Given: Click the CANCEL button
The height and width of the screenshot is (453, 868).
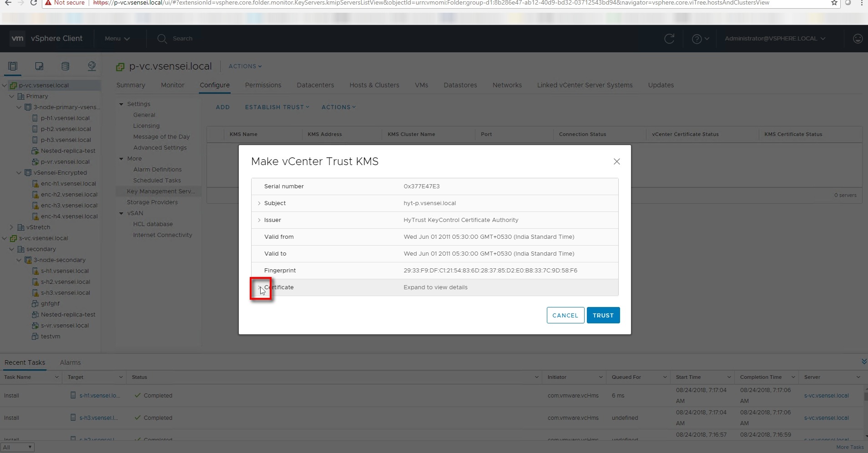Looking at the screenshot, I should click(x=565, y=315).
